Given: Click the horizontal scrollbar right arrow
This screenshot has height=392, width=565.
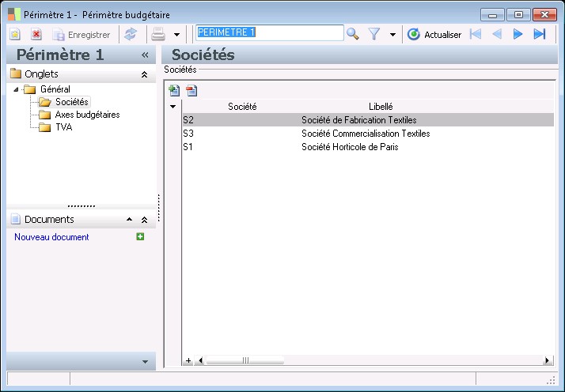Looking at the screenshot, I should (548, 360).
